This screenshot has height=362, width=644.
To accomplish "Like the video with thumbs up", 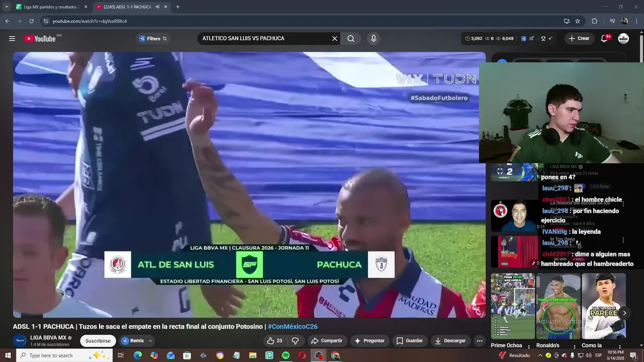I will (275, 341).
